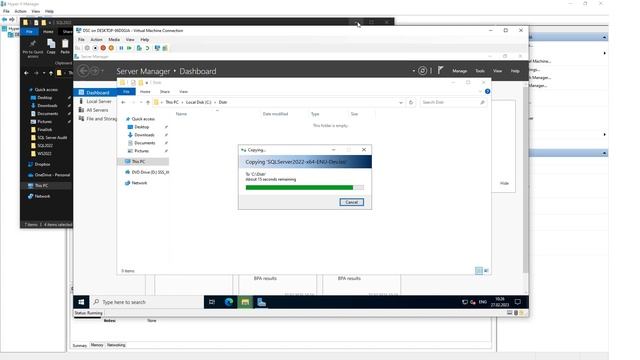640x360 pixels.
Task: Open the Manage menu in Server Manager
Action: point(460,71)
